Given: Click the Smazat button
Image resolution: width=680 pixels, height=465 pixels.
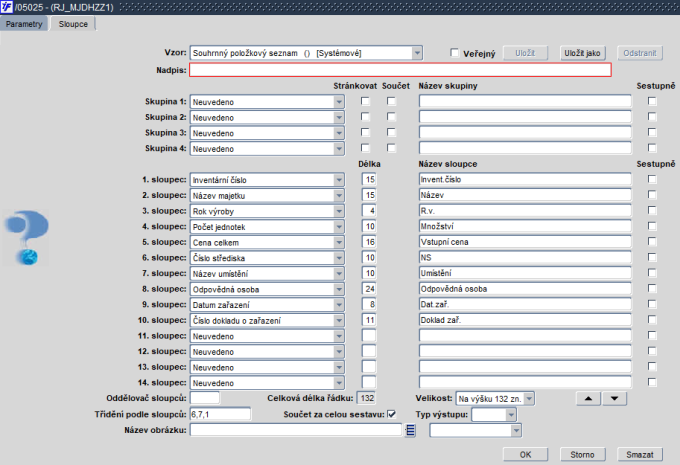Looking at the screenshot, I should click(x=640, y=454).
